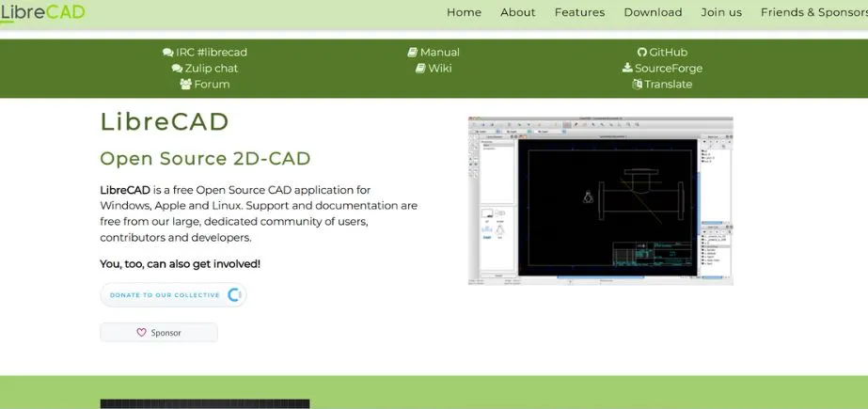Click the LibreCAD logo in header
The width and height of the screenshot is (868, 409).
[42, 12]
